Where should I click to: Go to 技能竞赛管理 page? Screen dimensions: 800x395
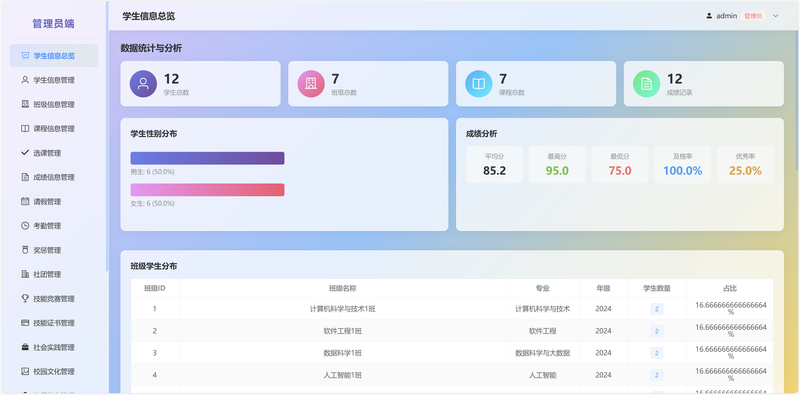coord(54,299)
